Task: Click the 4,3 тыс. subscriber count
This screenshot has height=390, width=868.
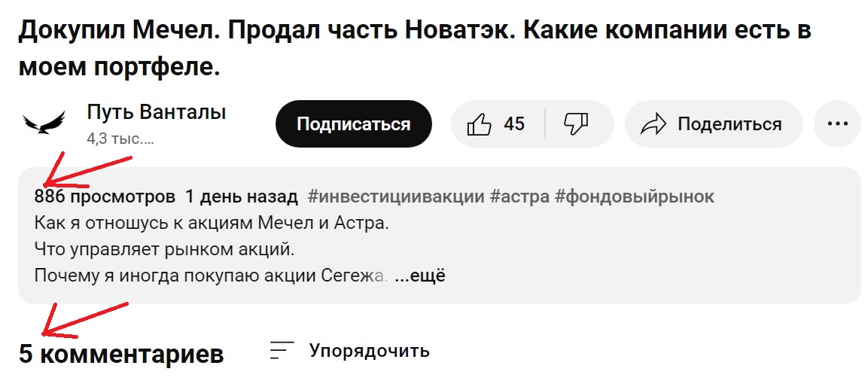Action: click(x=120, y=139)
